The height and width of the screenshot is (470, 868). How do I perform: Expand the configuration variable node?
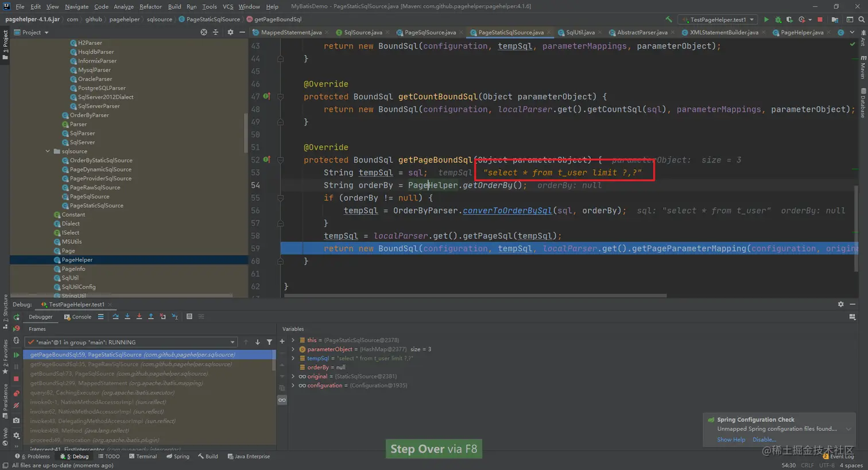pos(293,386)
